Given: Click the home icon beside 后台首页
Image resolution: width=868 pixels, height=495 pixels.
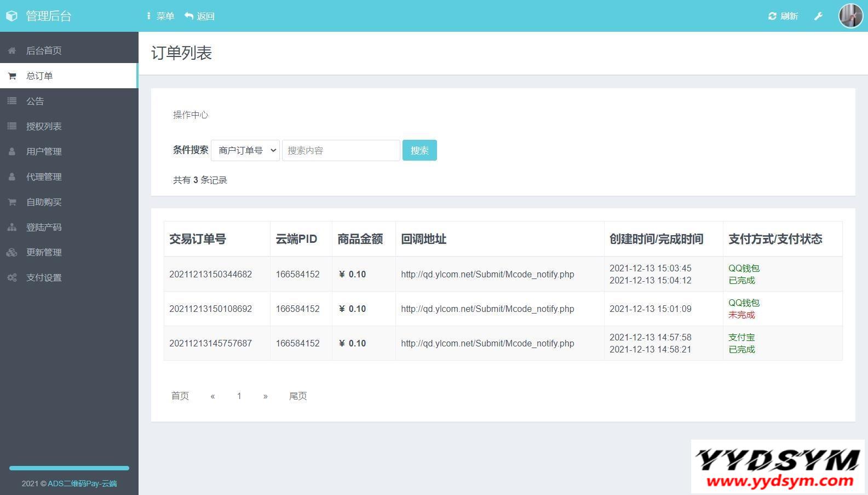Looking at the screenshot, I should click(x=12, y=51).
